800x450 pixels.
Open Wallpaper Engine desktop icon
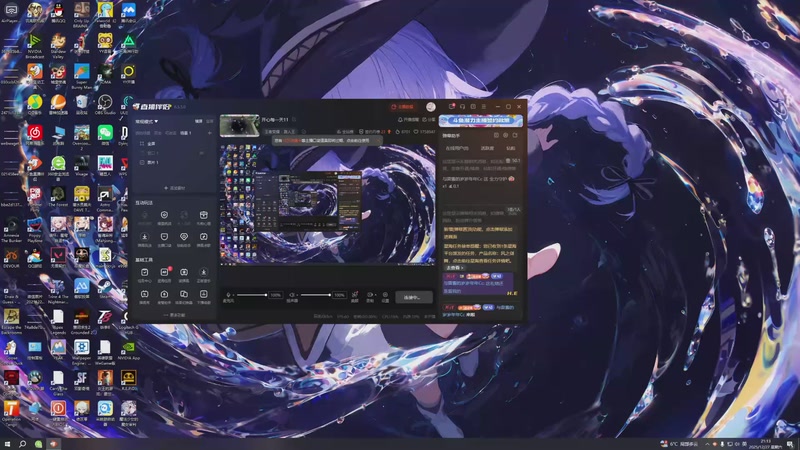click(x=82, y=353)
